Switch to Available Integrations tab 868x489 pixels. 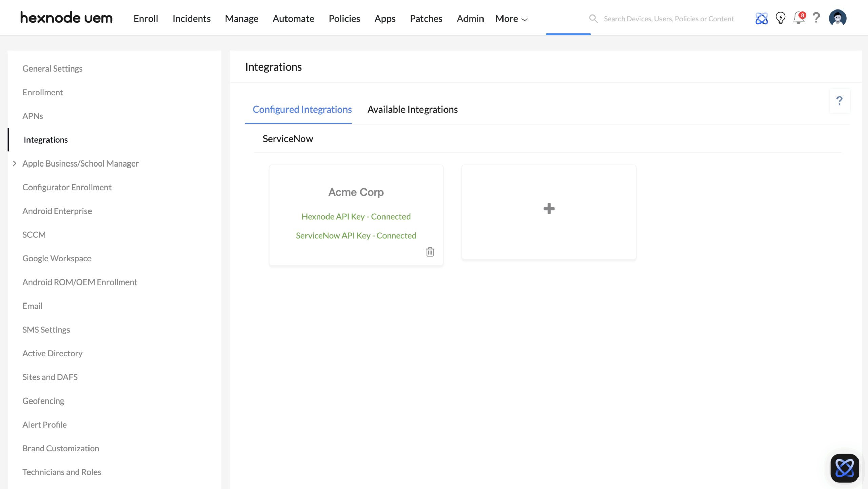click(412, 109)
